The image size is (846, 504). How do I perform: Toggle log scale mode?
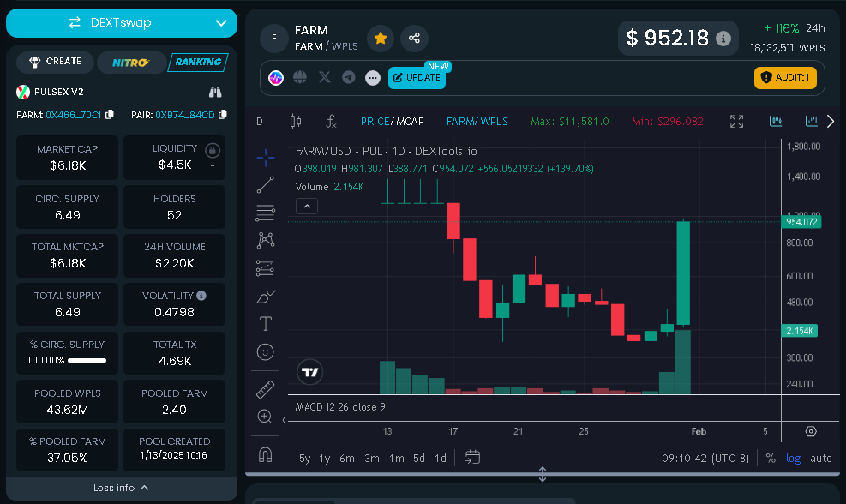(793, 458)
